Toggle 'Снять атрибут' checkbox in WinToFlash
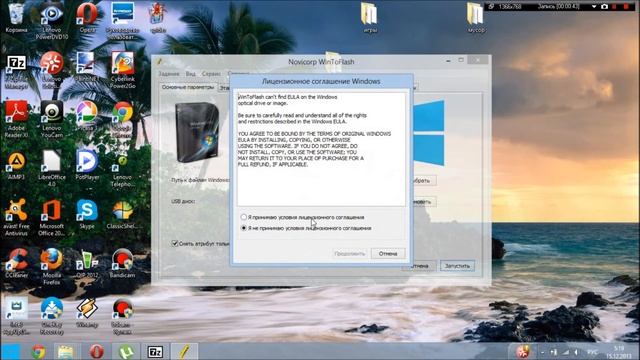Viewport: 640px width, 360px height. [x=175, y=244]
